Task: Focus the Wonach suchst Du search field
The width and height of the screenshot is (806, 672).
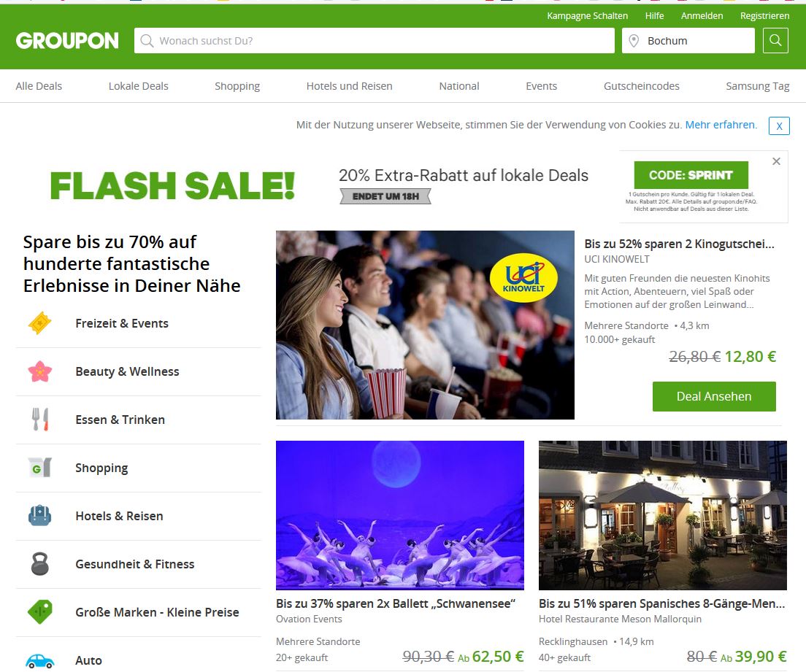Action: [375, 41]
